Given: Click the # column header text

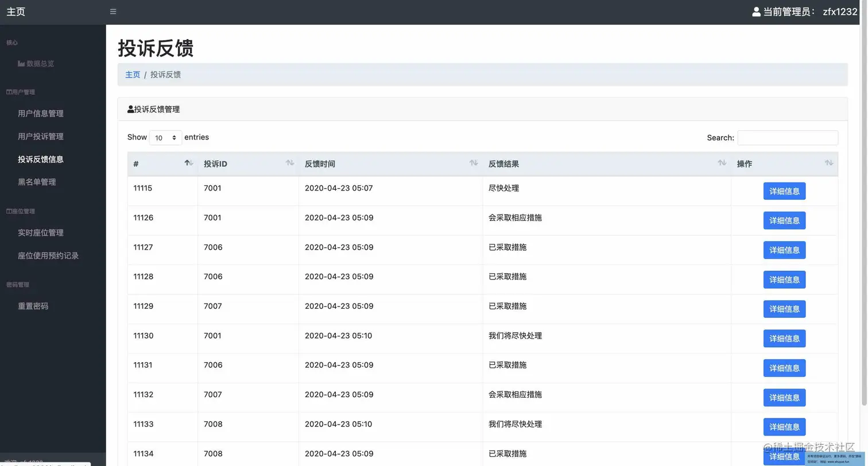Looking at the screenshot, I should pyautogui.click(x=136, y=164).
